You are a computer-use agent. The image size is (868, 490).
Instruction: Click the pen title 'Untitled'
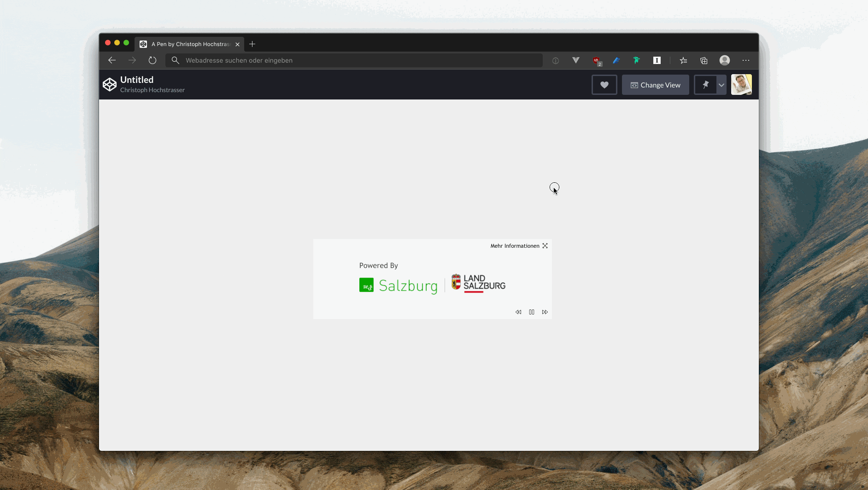[x=137, y=80]
